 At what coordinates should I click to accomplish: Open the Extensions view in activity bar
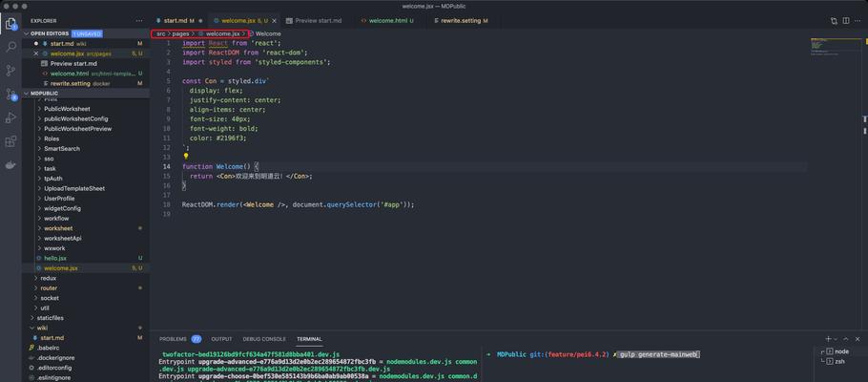point(10,141)
